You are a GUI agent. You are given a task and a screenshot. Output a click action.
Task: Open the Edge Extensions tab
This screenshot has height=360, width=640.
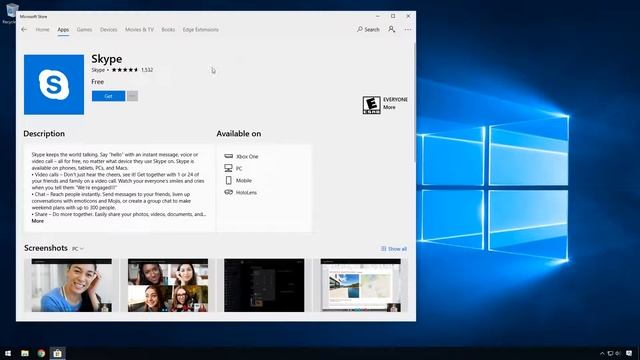click(x=200, y=29)
